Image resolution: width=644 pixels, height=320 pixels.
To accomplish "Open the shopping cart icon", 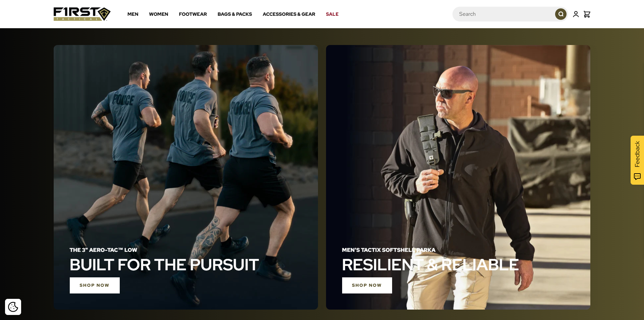I will pos(587,14).
